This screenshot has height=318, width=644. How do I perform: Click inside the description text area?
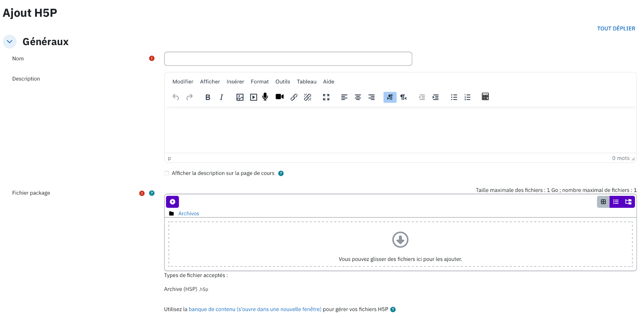tap(400, 130)
